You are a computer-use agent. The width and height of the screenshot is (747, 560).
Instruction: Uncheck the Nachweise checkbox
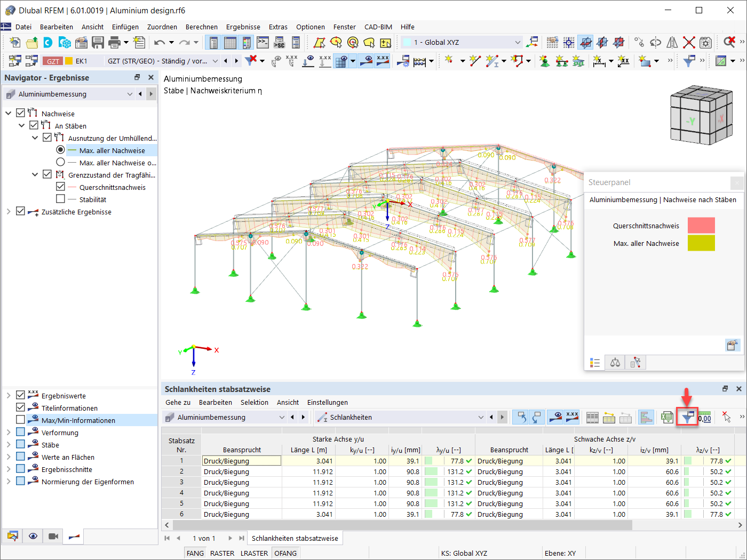tap(21, 113)
